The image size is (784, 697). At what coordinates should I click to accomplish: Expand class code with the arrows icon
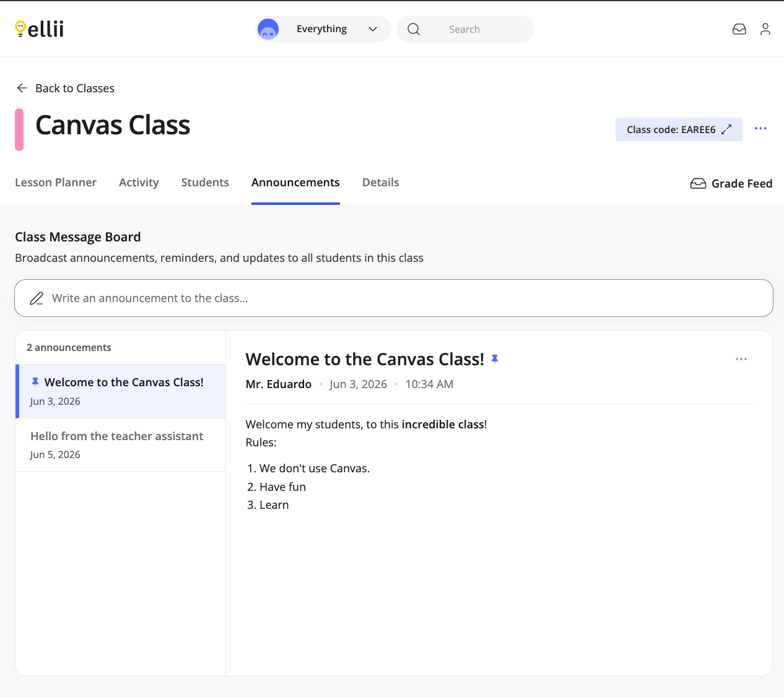coord(726,129)
